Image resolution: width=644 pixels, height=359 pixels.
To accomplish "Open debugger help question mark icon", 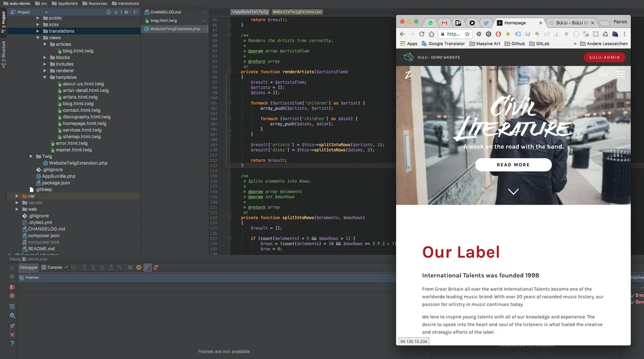I will (x=12, y=344).
